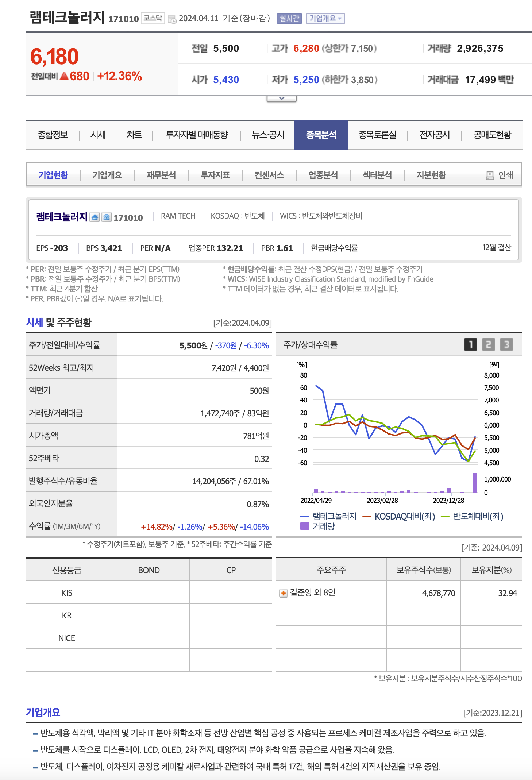
Task: Toggle the 램테크놀러지 chart legend series
Action: 328,516
